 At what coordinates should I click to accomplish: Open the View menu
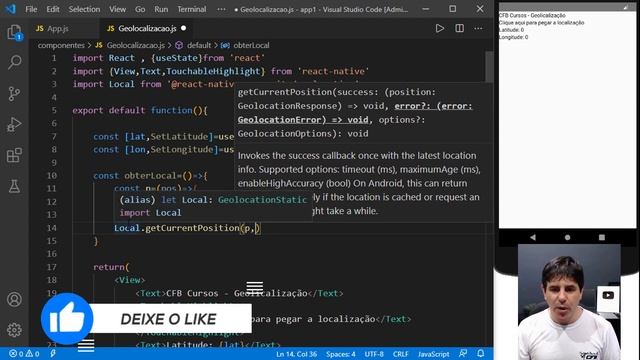pyautogui.click(x=117, y=9)
